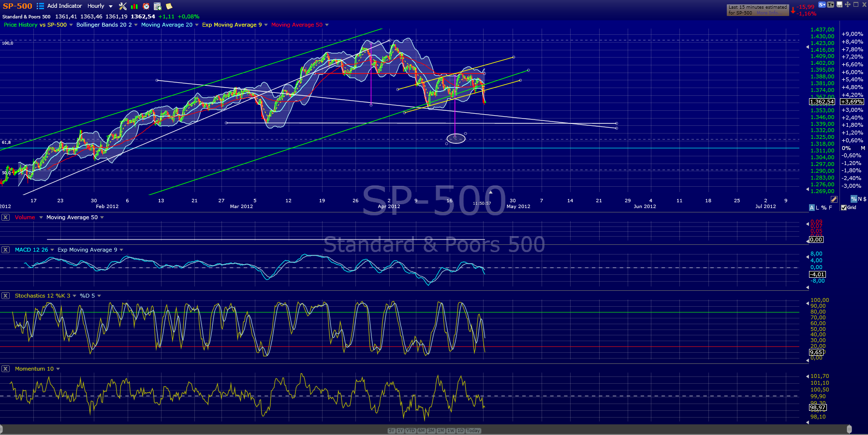The height and width of the screenshot is (435, 868).
Task: Click the green and red bar chart icon
Action: pos(134,6)
